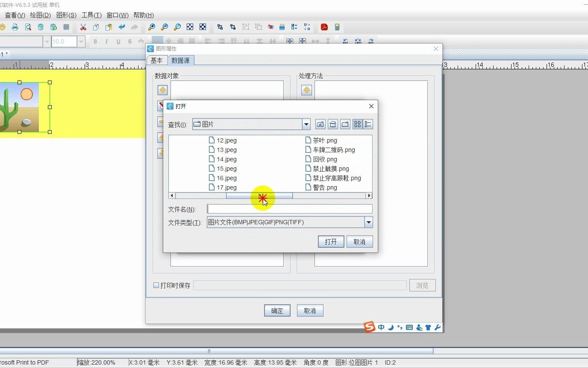Image resolution: width=588 pixels, height=368 pixels.
Task: Click the calculator icon in the toolbar
Action: [337, 27]
